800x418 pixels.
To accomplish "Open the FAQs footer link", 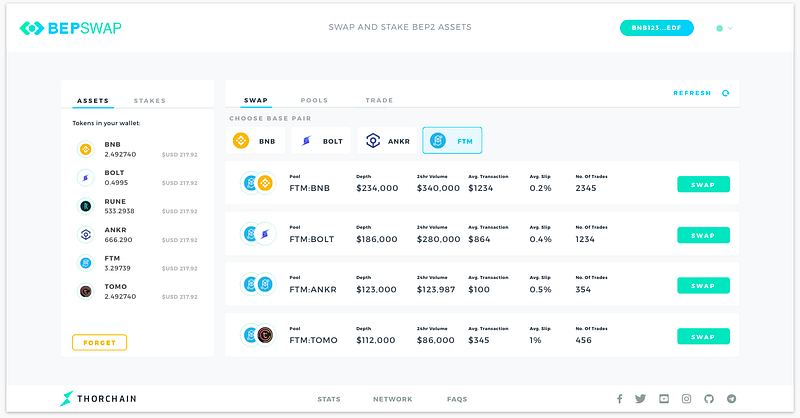I will point(457,399).
